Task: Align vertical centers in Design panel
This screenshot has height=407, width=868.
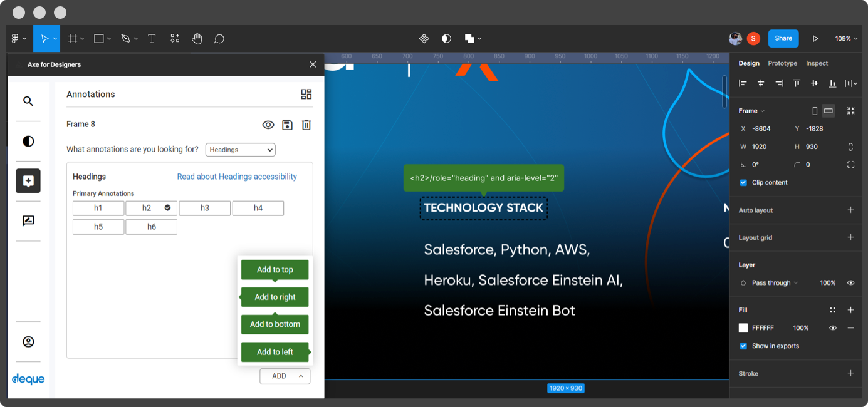Action: click(815, 83)
